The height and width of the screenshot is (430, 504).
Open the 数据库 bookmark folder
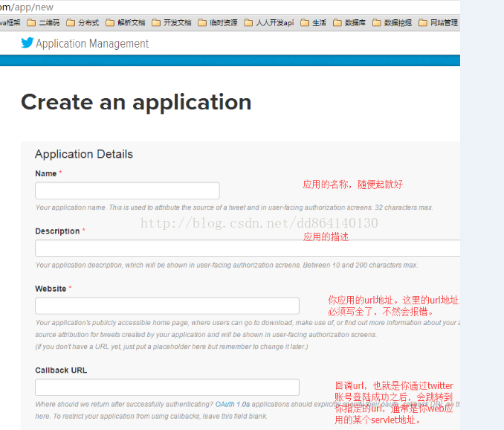[349, 23]
